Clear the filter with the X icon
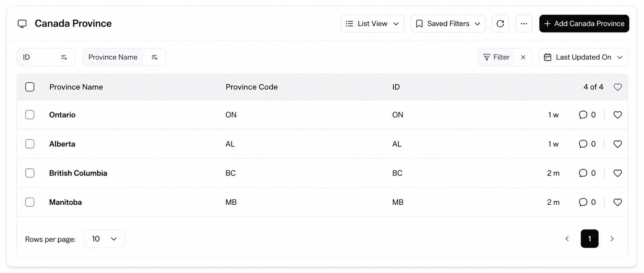The width and height of the screenshot is (644, 273). click(x=523, y=57)
